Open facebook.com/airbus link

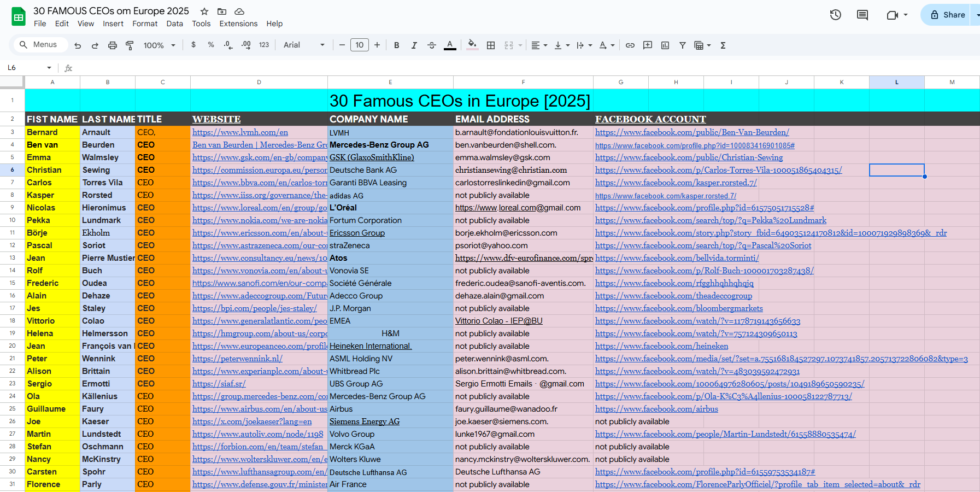point(656,409)
